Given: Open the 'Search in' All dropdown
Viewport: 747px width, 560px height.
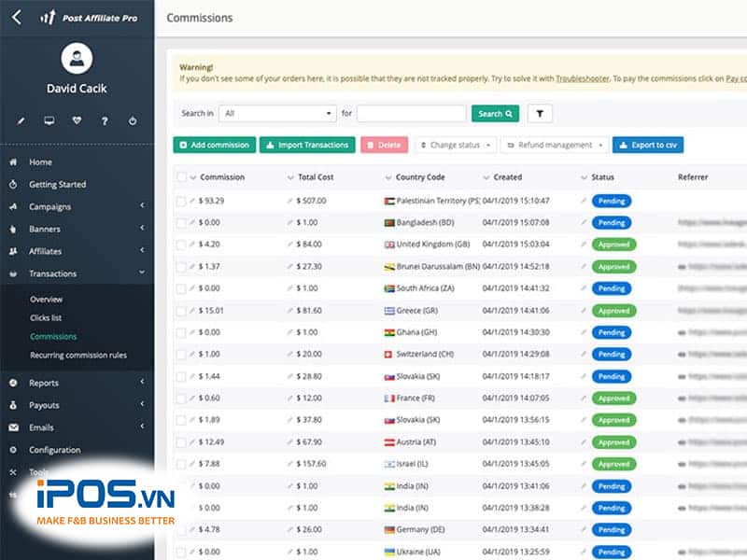Looking at the screenshot, I should point(276,114).
